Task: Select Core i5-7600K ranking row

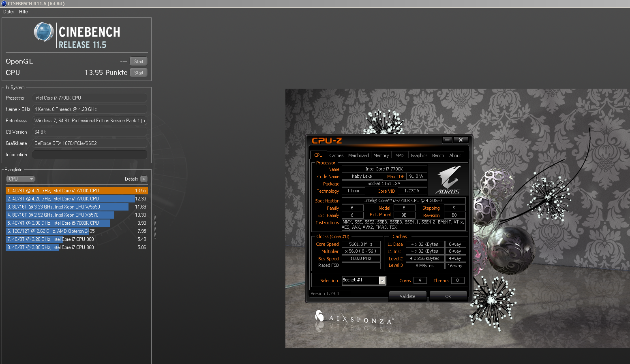Action: pyautogui.click(x=77, y=223)
